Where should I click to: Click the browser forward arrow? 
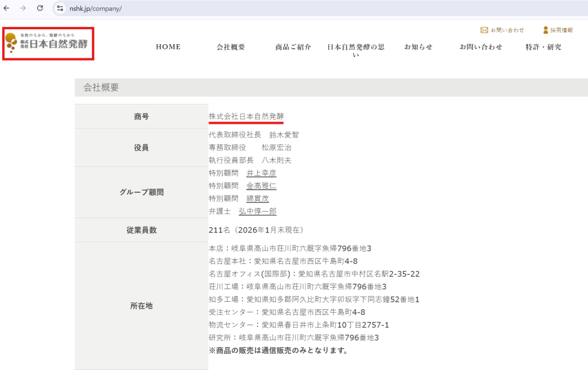pos(23,9)
